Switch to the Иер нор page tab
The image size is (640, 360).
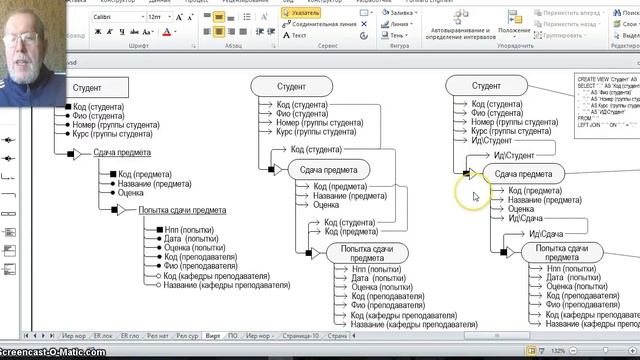coord(73,336)
